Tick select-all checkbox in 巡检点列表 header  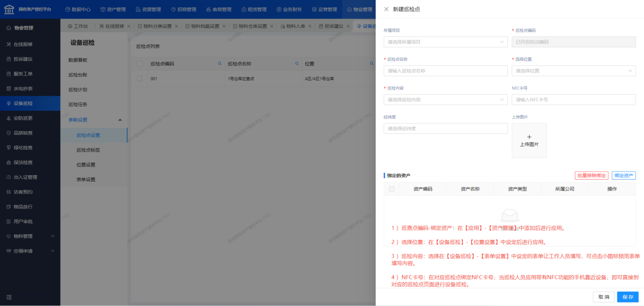coord(139,64)
